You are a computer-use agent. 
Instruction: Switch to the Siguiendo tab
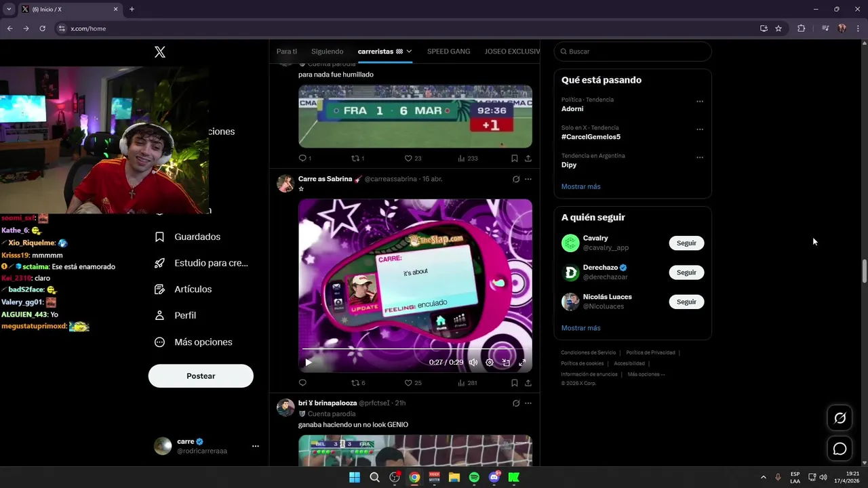(x=327, y=52)
